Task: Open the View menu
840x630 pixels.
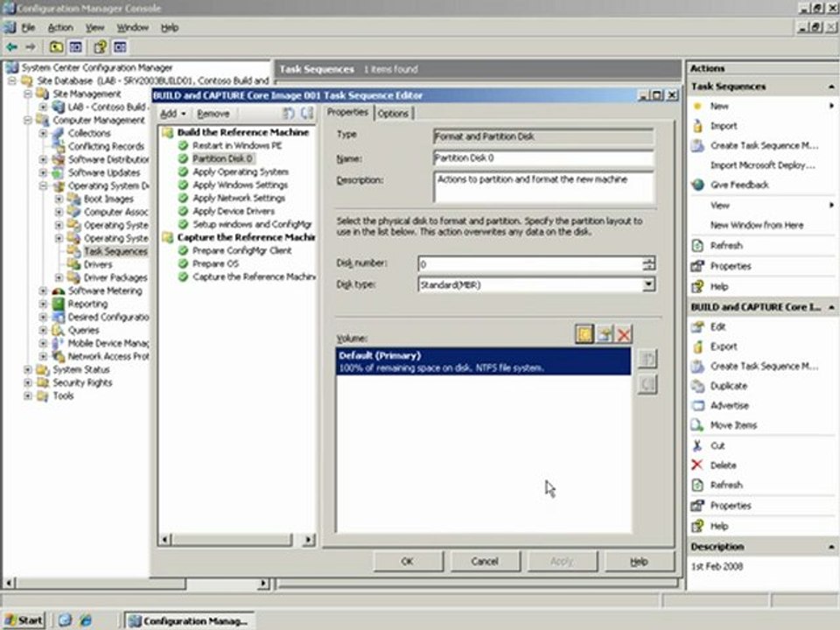Action: click(x=94, y=27)
